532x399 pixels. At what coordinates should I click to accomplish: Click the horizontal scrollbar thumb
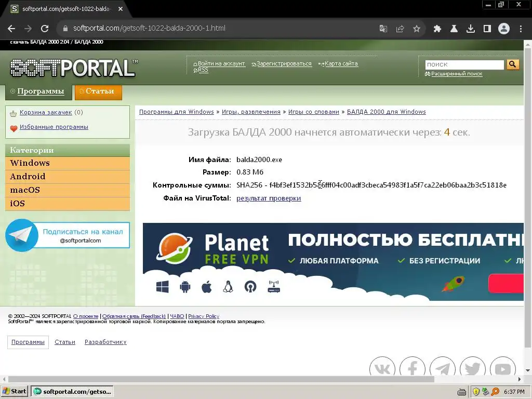point(221,379)
